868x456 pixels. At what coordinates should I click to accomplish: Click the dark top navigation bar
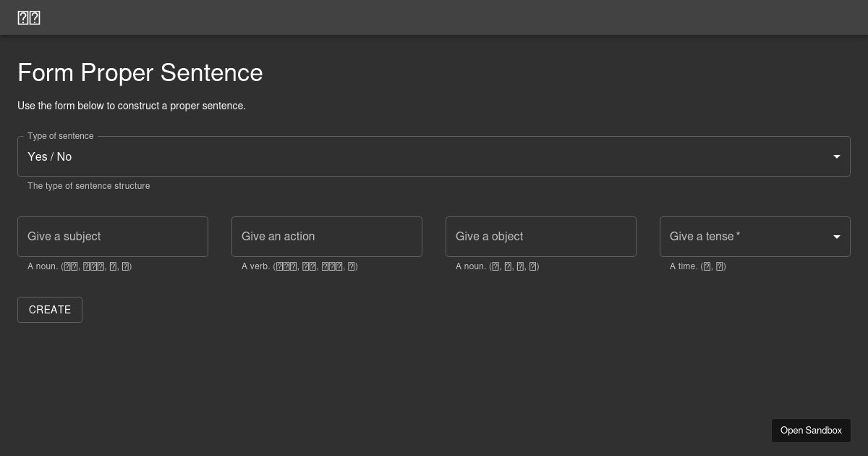click(434, 17)
